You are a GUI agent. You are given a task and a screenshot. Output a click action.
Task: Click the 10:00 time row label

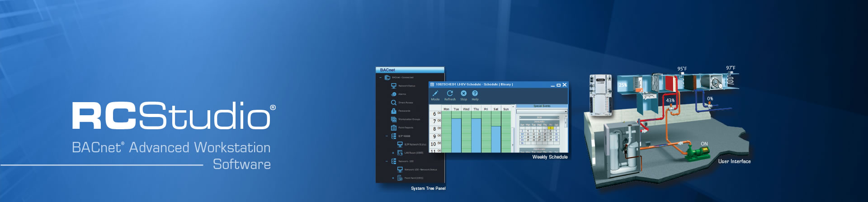coord(436,144)
